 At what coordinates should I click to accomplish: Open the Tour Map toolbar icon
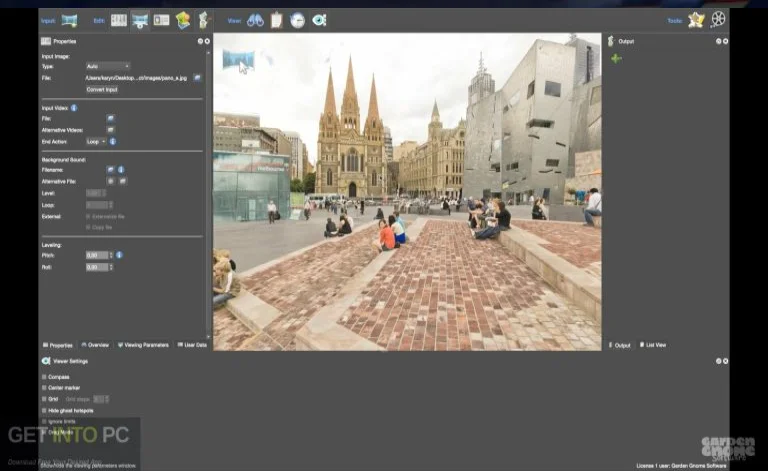pos(183,21)
